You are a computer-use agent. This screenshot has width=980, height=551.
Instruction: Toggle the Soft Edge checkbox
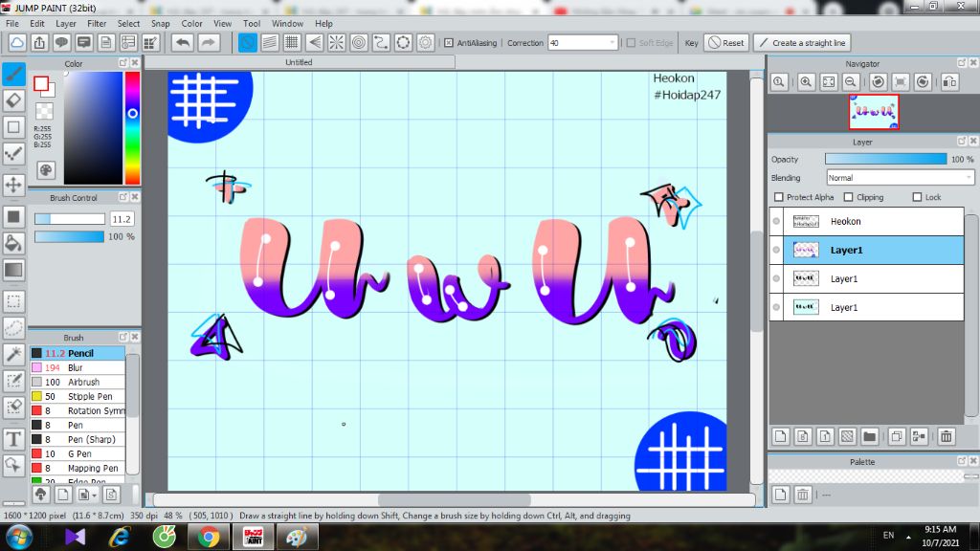631,42
